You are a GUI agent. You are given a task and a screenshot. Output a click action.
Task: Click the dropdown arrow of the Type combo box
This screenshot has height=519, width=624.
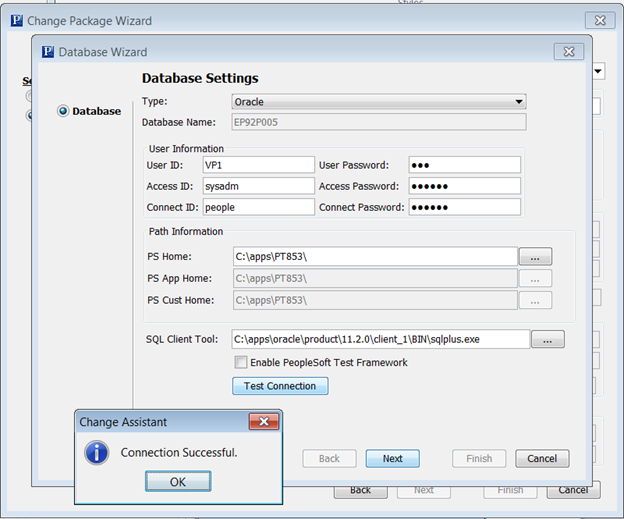tap(519, 102)
